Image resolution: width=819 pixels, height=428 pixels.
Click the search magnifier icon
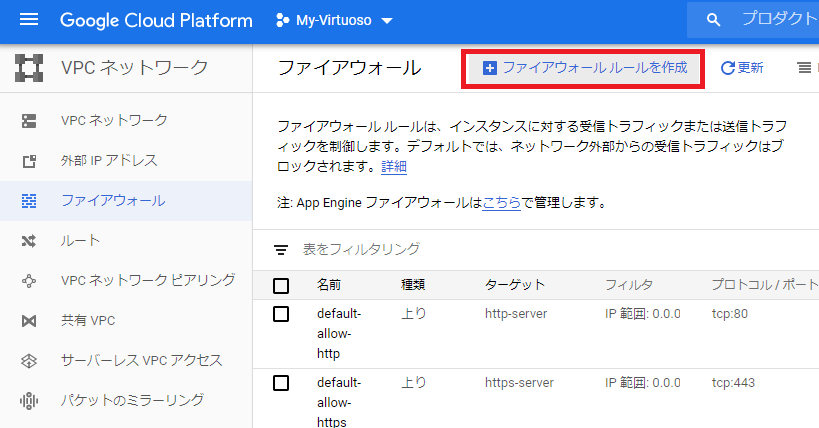tap(714, 20)
